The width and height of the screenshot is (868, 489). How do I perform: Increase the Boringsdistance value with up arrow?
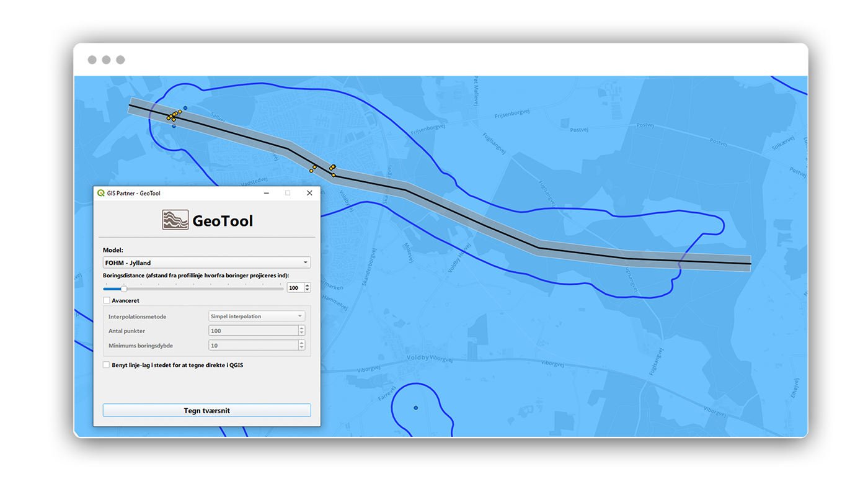click(x=307, y=285)
